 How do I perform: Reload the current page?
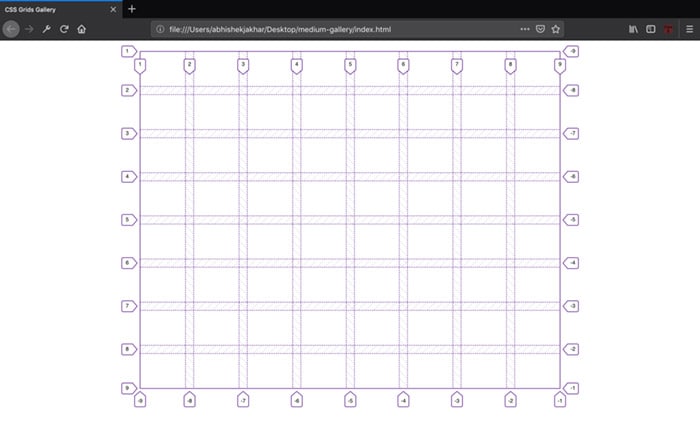pos(64,29)
